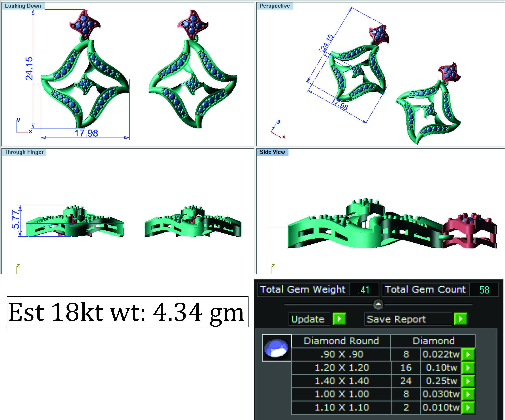Image resolution: width=505 pixels, height=420 pixels.
Task: Click the 0.030tw weight cell
Action: point(441,394)
